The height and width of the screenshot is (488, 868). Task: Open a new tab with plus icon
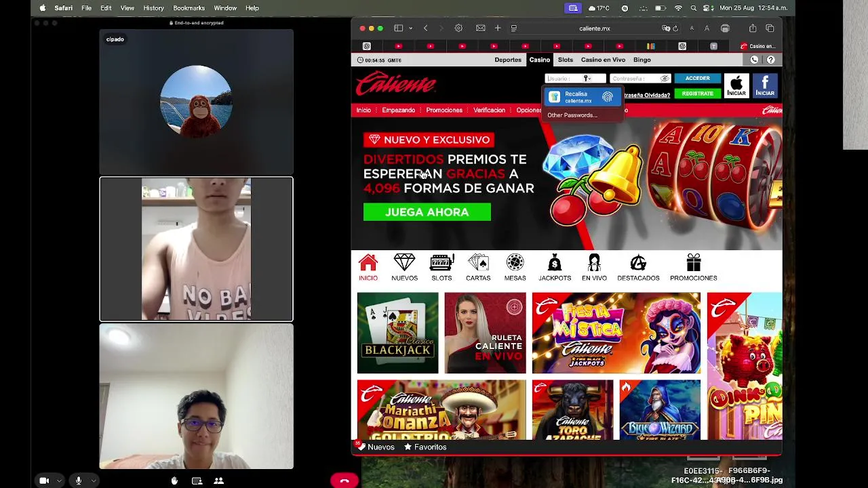click(x=498, y=28)
